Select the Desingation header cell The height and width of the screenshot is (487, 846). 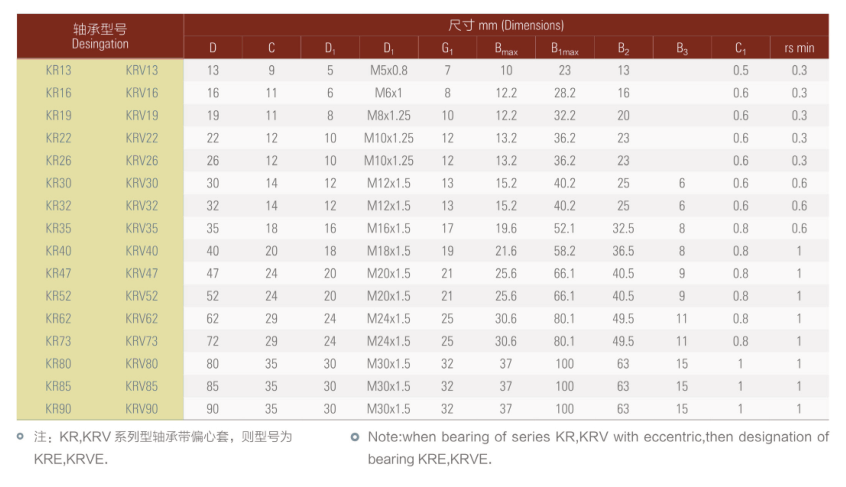(100, 37)
